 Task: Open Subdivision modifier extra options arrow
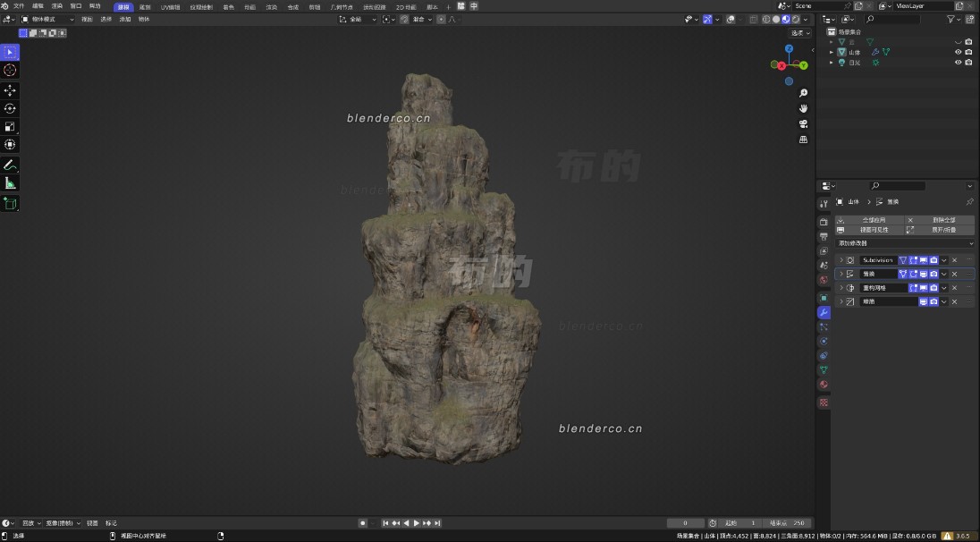tap(944, 260)
